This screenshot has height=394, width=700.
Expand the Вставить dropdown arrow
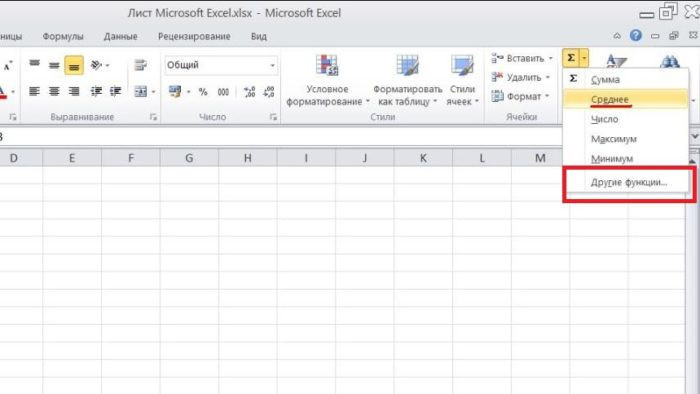pyautogui.click(x=550, y=58)
